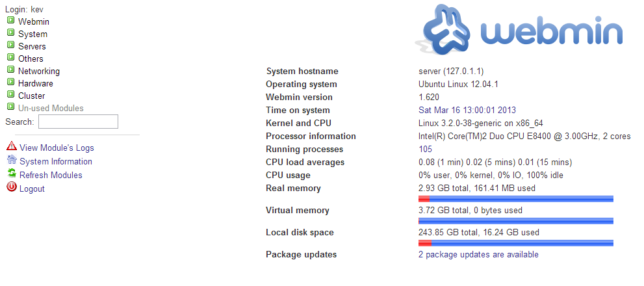Click the green Refresh Modules icon

[x=11, y=174]
